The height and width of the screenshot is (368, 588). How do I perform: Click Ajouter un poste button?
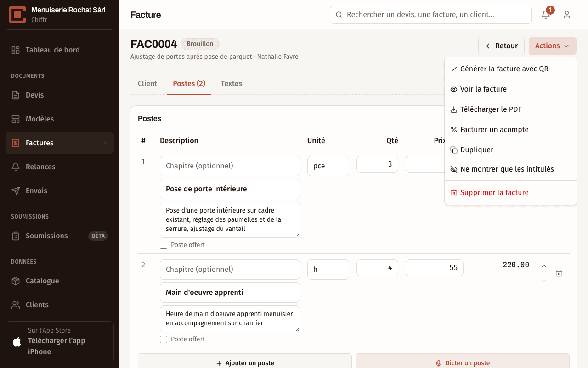click(245, 363)
